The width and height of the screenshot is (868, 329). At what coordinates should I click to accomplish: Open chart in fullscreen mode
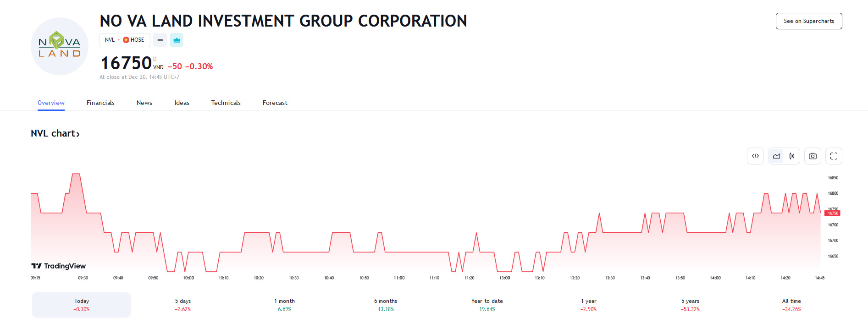pos(834,156)
